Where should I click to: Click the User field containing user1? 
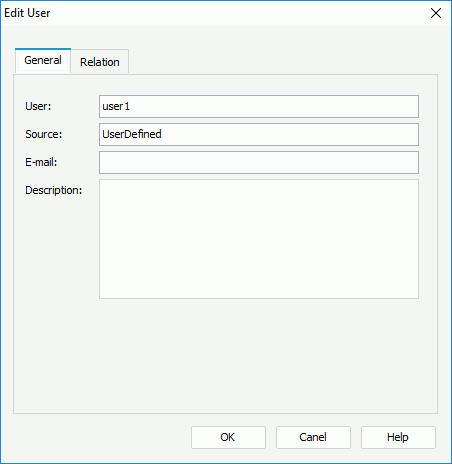259,106
